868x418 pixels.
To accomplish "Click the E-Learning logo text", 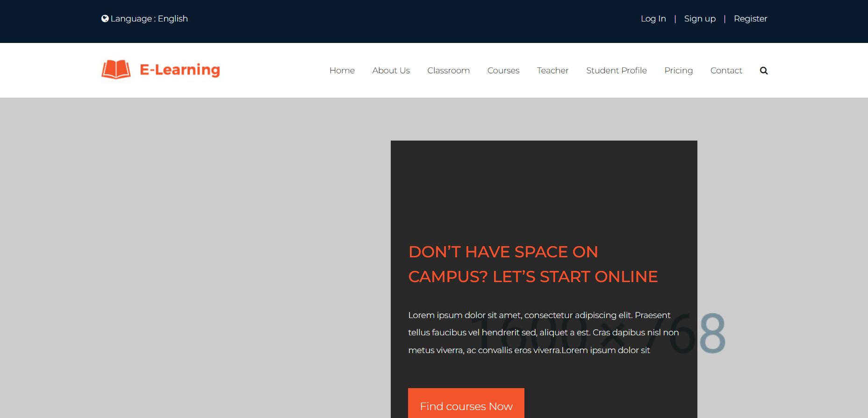I will [180, 70].
